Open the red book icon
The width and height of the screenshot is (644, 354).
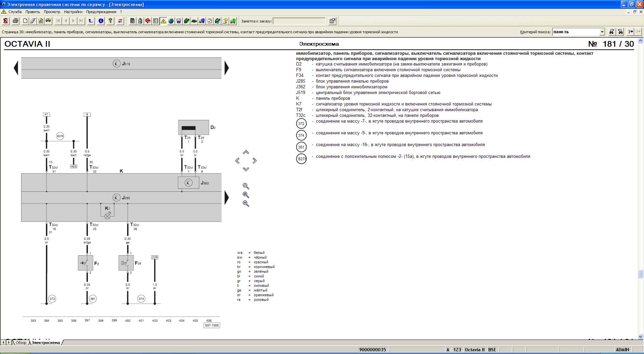[148, 21]
